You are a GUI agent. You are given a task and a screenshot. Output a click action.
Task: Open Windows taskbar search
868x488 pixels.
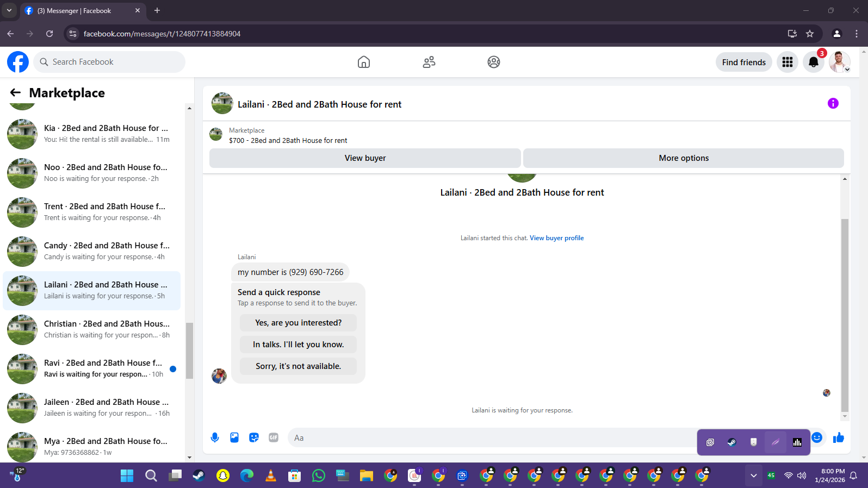pos(151,476)
